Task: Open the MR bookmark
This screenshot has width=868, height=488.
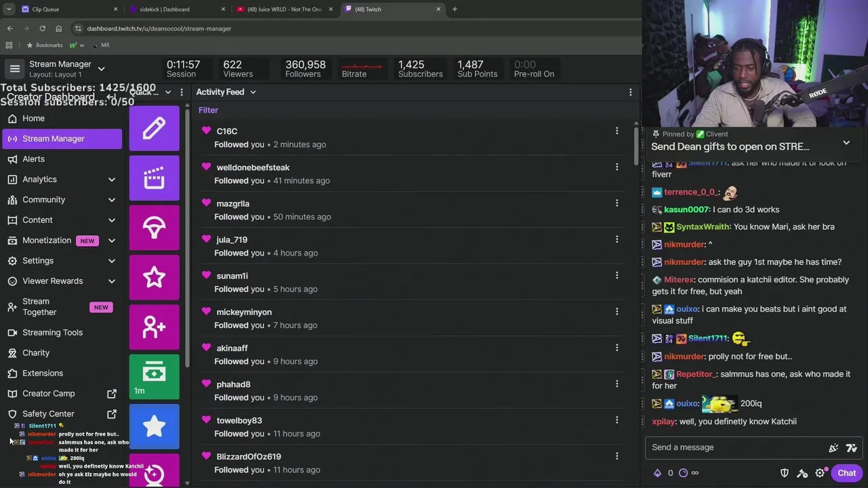Action: click(100, 45)
